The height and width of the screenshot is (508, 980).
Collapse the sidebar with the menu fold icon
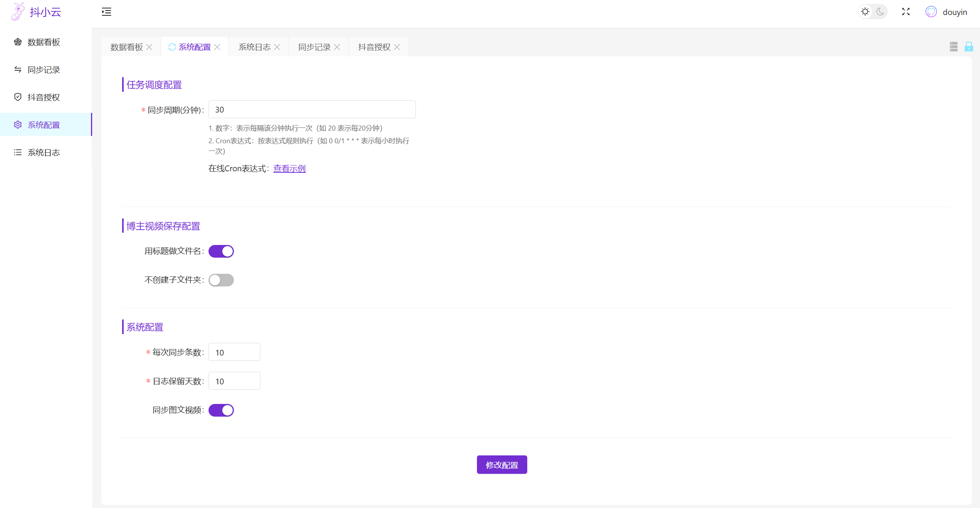tap(106, 12)
